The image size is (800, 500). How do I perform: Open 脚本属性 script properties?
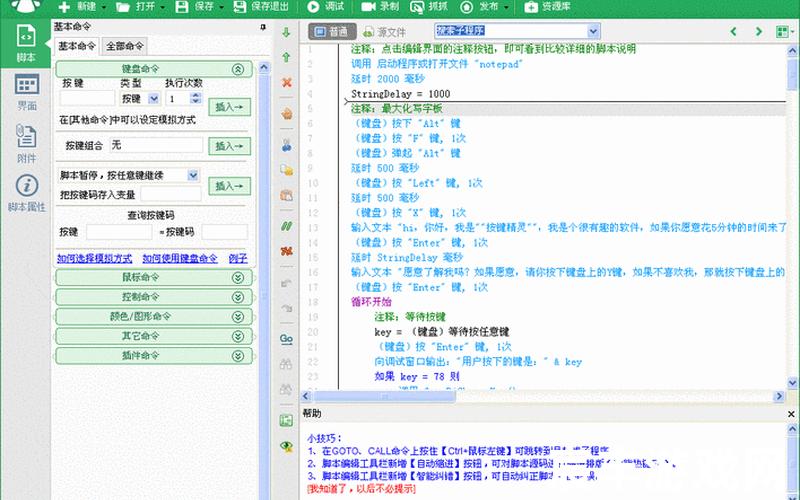[x=26, y=193]
